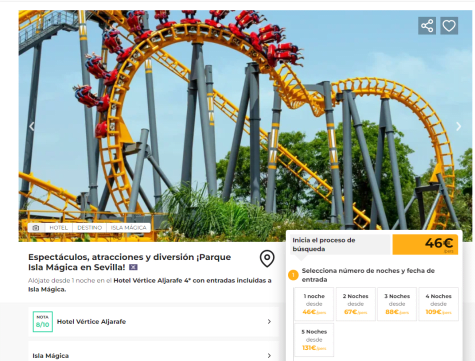475x361 pixels.
Task: Switch gallery to HOTEL tab
Action: coord(58,228)
